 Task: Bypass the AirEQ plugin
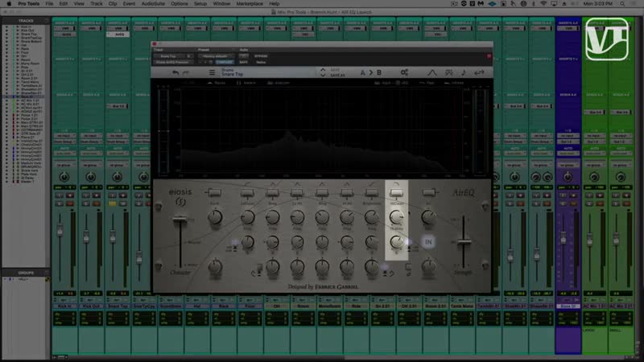tap(261, 56)
